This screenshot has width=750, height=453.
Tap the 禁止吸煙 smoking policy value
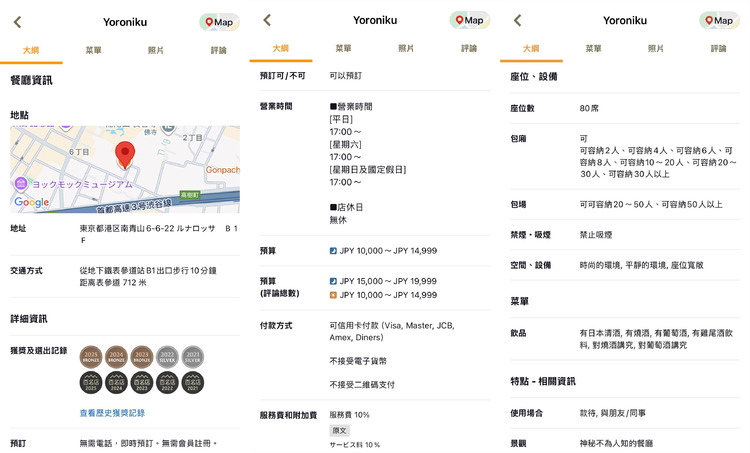(596, 235)
